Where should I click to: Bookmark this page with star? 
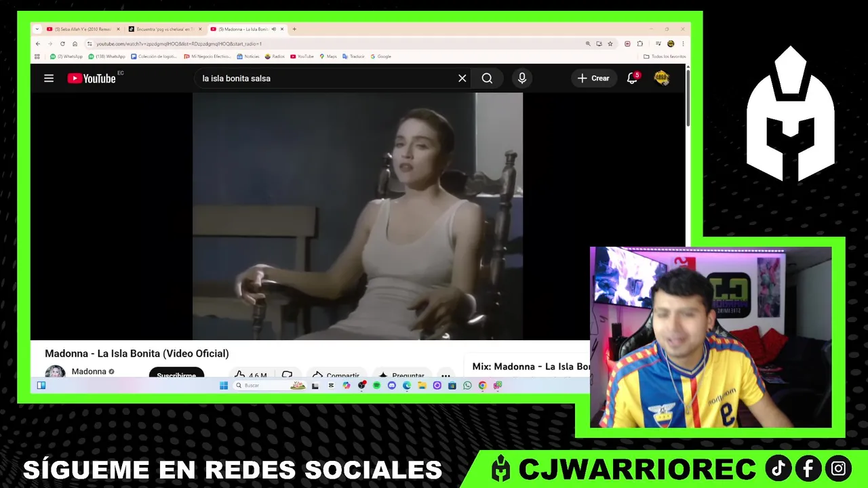(610, 43)
